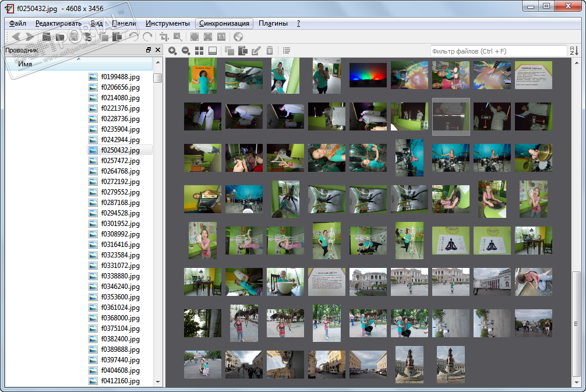Screen dimensions: 586x392
Task: Open the Редактировать menu
Action: click(58, 23)
